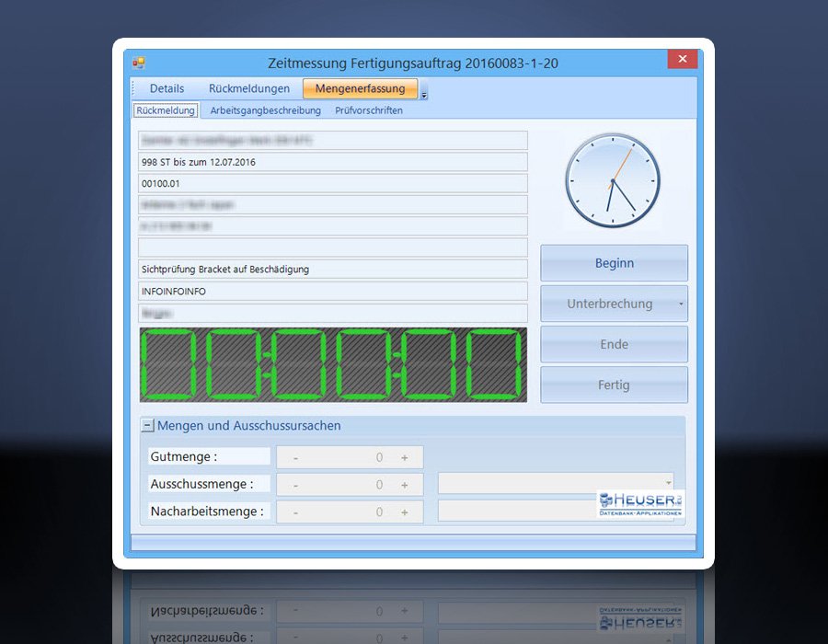This screenshot has width=828, height=644.
Task: Close the Zeitmessung window
Action: click(x=683, y=59)
